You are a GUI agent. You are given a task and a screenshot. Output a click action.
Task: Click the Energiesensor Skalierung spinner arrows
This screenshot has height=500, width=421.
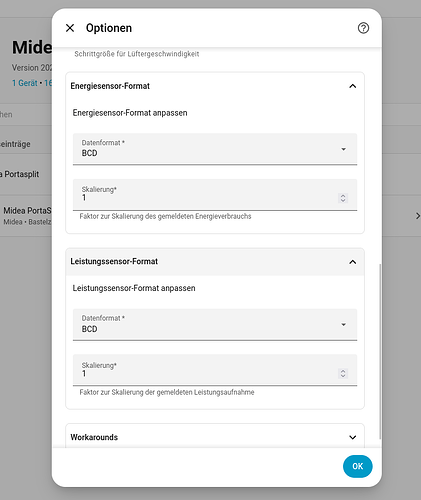[x=343, y=198]
